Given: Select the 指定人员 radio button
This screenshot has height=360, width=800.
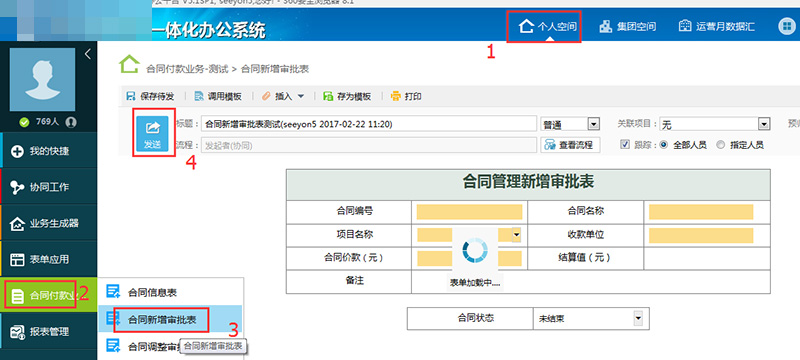Looking at the screenshot, I should tap(720, 145).
